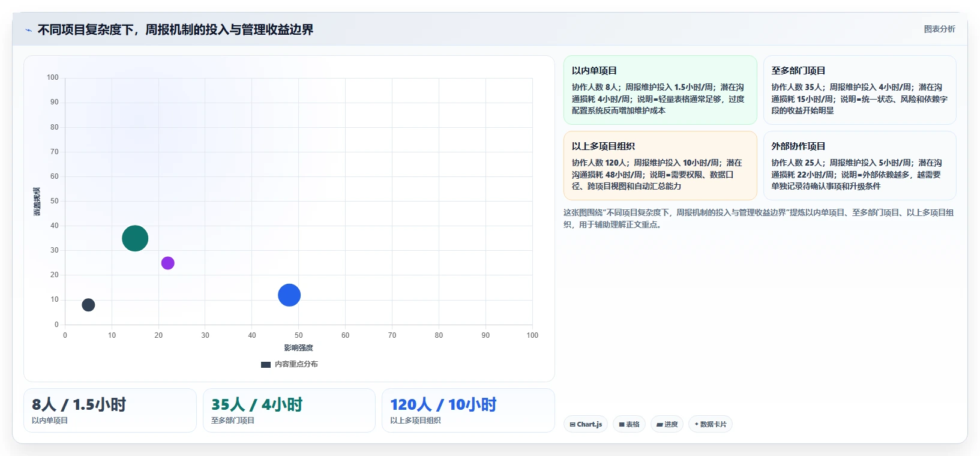Viewport: 980px width, 456px height.
Task: Click the teal bubble on the chart
Action: pos(135,238)
